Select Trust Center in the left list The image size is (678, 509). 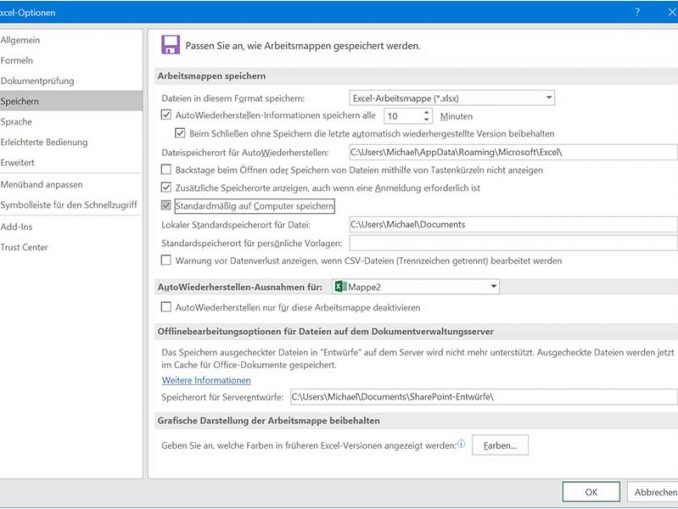(x=24, y=247)
